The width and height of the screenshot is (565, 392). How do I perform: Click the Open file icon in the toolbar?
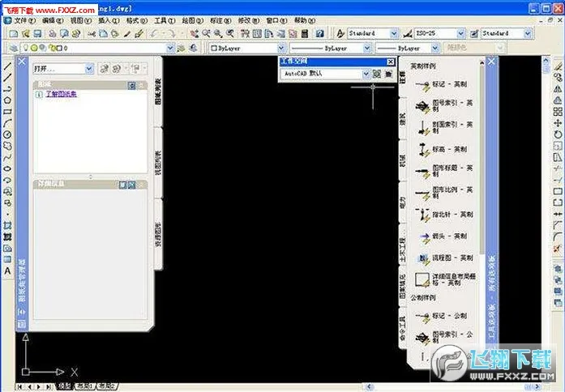coord(26,34)
